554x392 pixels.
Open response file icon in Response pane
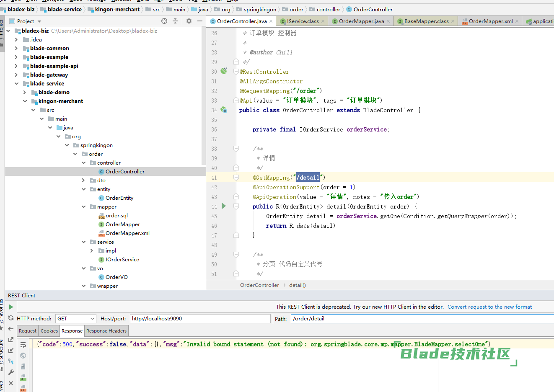coord(23,366)
